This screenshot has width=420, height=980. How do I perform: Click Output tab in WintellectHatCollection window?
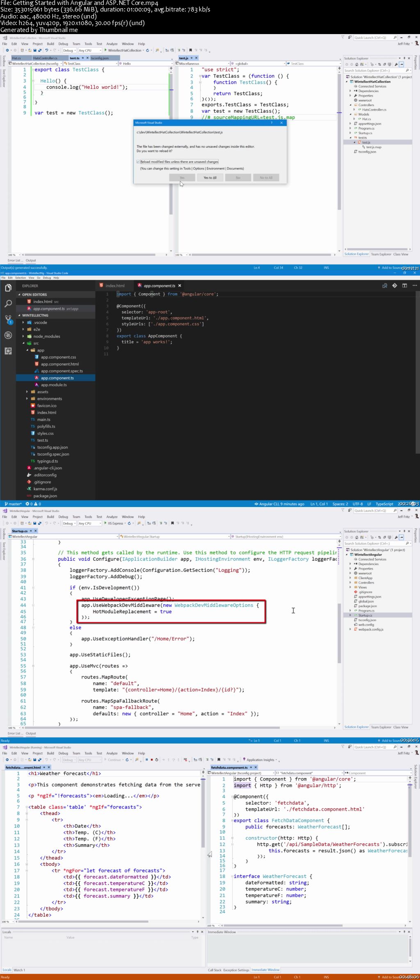pos(31,260)
